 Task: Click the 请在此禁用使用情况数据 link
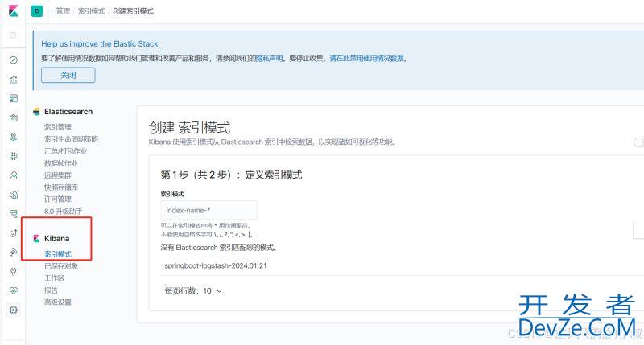[367, 59]
